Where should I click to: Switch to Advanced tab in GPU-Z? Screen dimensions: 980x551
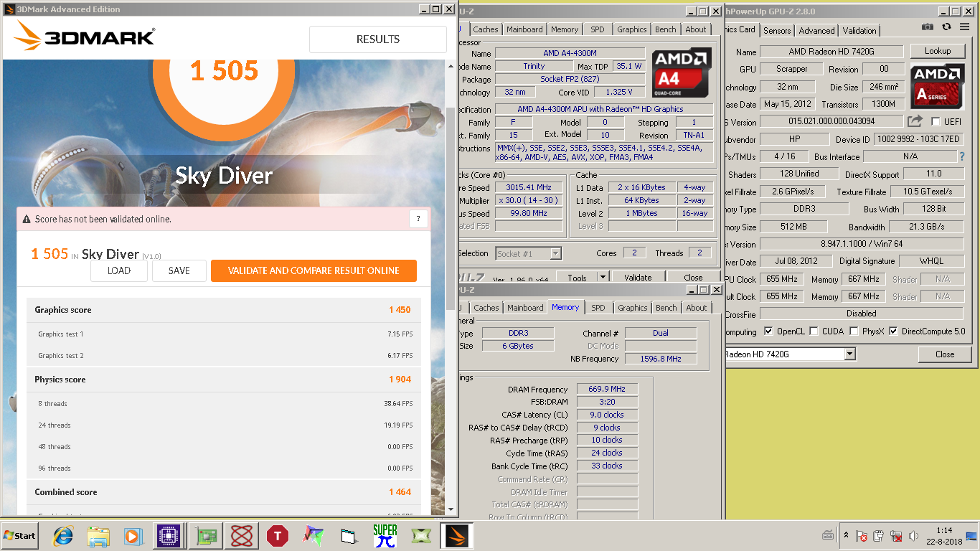pyautogui.click(x=816, y=30)
